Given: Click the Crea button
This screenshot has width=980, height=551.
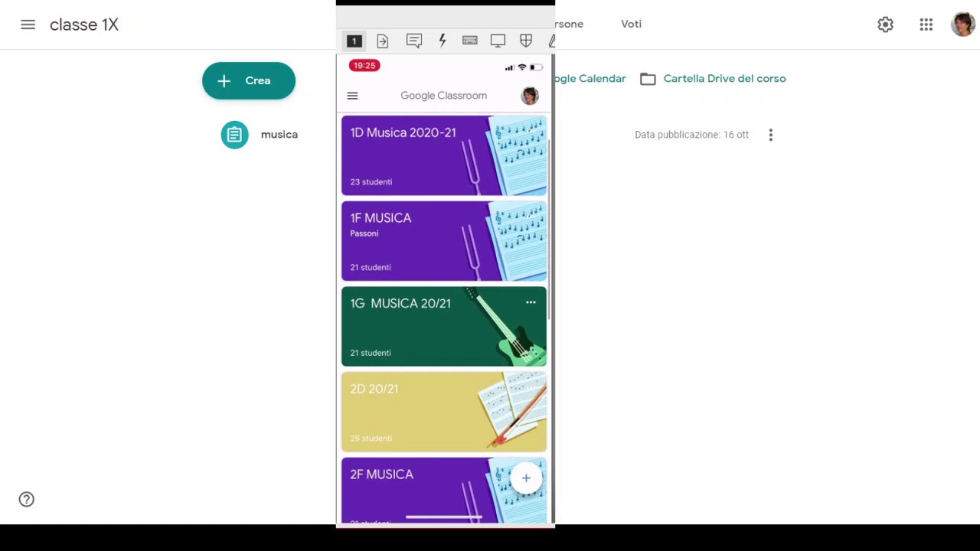Looking at the screenshot, I should tap(249, 80).
